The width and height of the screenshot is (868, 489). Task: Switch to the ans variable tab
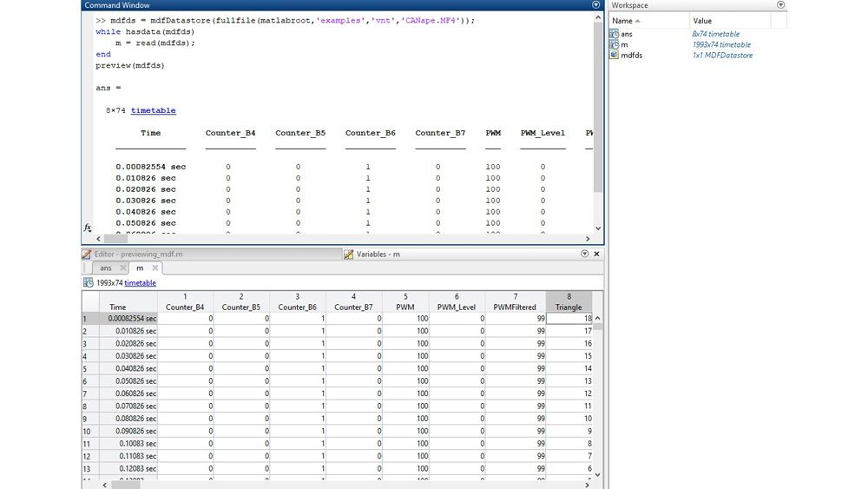pyautogui.click(x=106, y=268)
